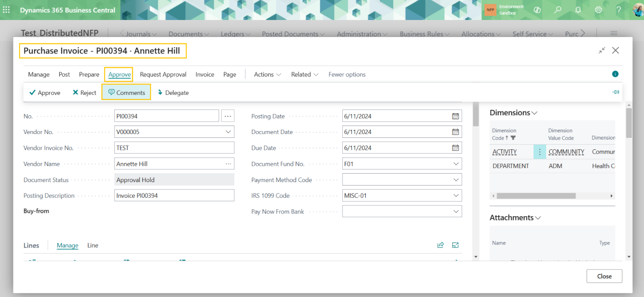Image resolution: width=644 pixels, height=297 pixels.
Task: Click Vendor Name lookup ellipsis
Action: [x=228, y=164]
